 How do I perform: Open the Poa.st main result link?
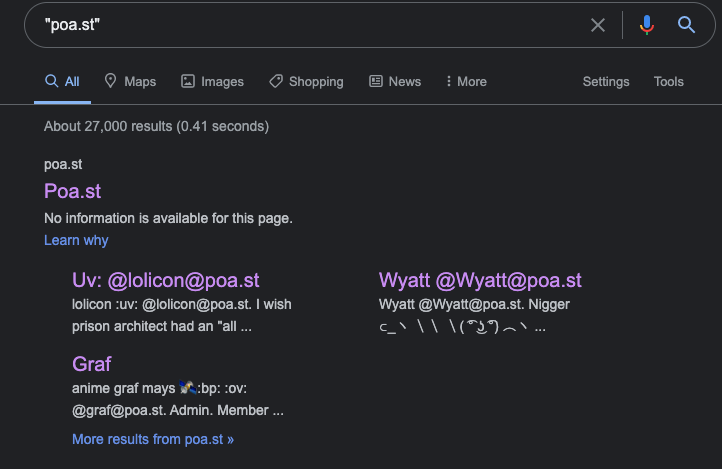(x=72, y=191)
